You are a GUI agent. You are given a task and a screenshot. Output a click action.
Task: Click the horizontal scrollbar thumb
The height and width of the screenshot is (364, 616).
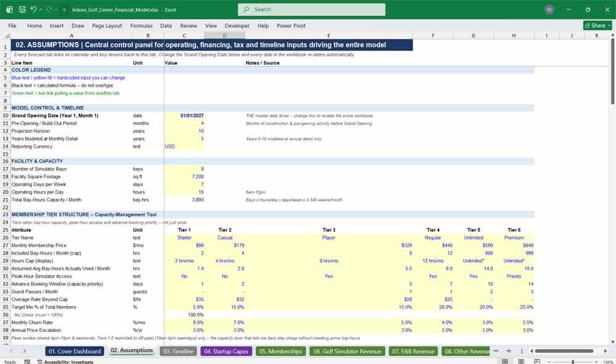(x=564, y=351)
